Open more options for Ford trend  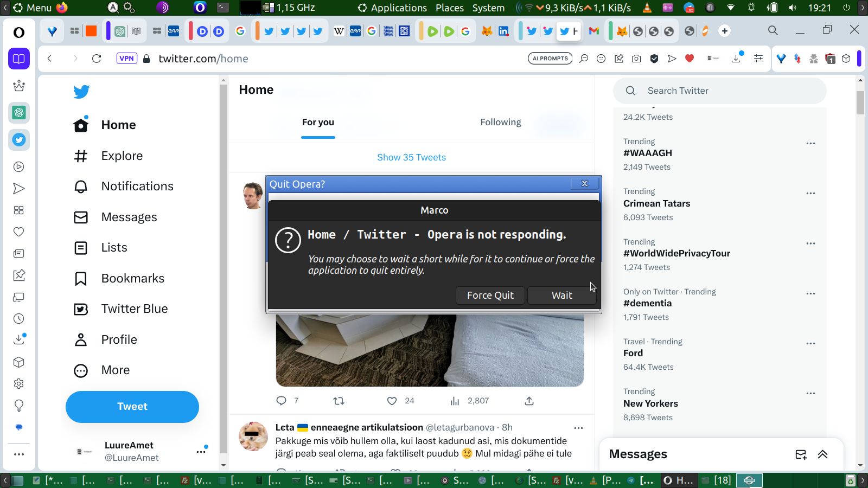pos(810,343)
